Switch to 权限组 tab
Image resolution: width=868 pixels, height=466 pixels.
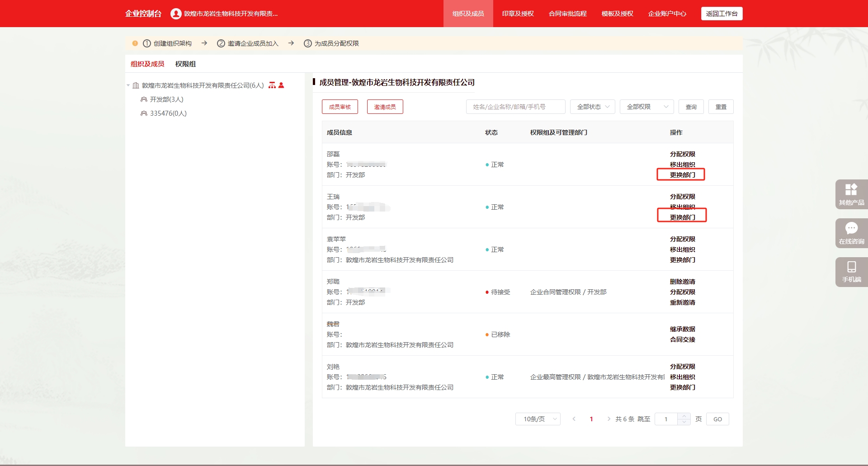click(185, 64)
